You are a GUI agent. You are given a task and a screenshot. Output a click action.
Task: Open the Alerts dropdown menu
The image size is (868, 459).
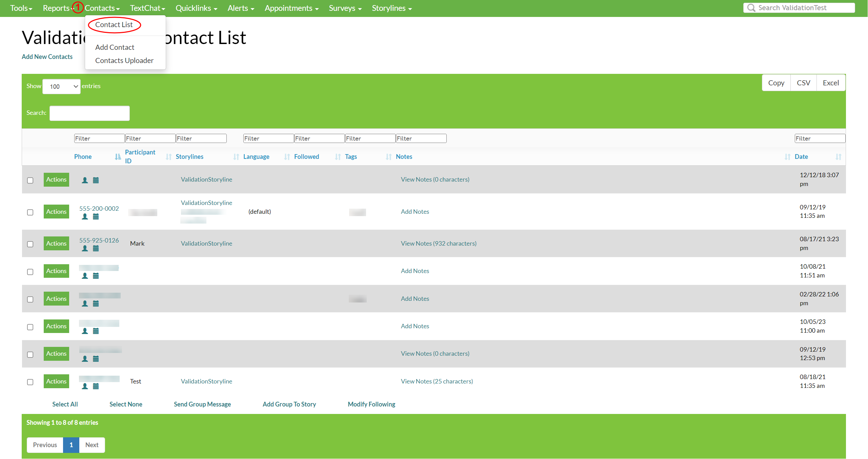241,8
